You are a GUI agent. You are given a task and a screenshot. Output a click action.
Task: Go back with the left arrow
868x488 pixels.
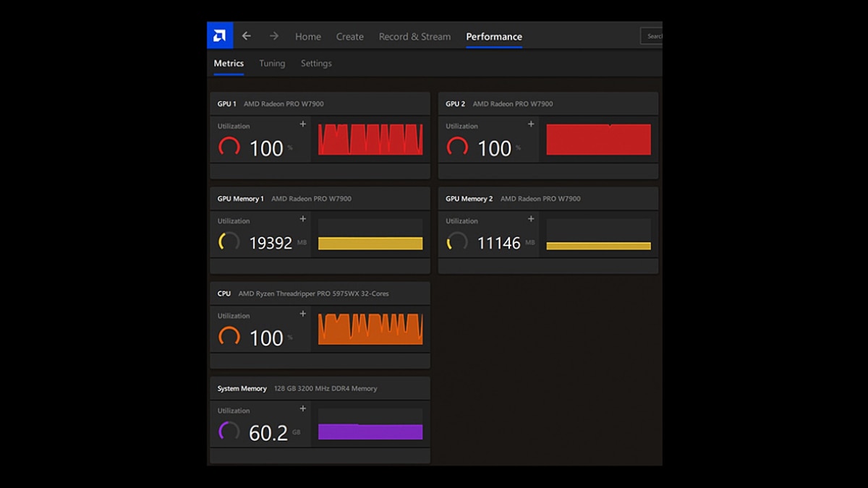[x=247, y=36]
